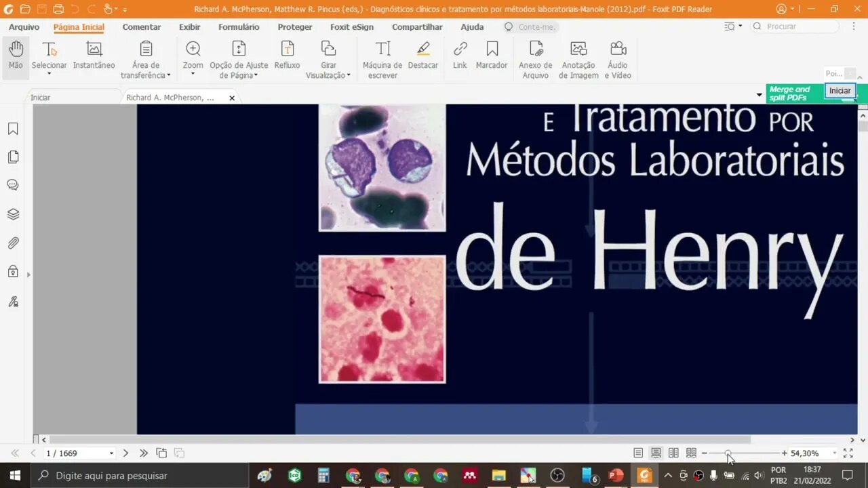Image resolution: width=868 pixels, height=488 pixels.
Task: Switch to the Proteger ribbon tab
Action: click(x=295, y=27)
